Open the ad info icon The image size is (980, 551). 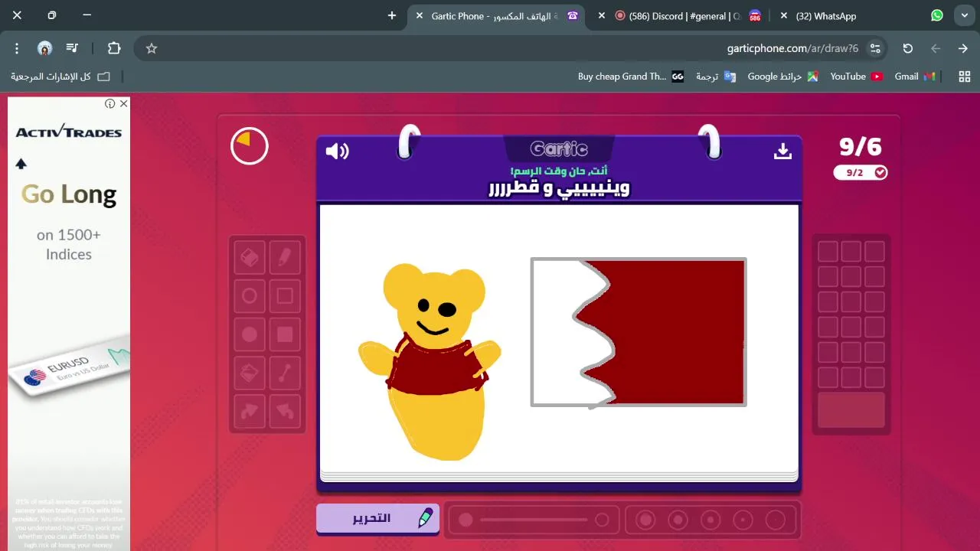click(x=110, y=103)
